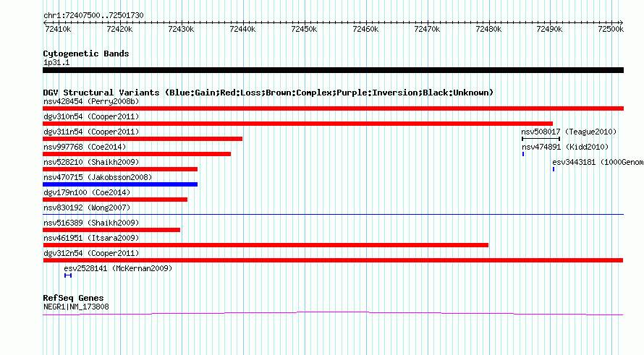This screenshot has height=355, width=644.
Task: Open the nsv830192 (Wong2007) label
Action: pos(87,208)
